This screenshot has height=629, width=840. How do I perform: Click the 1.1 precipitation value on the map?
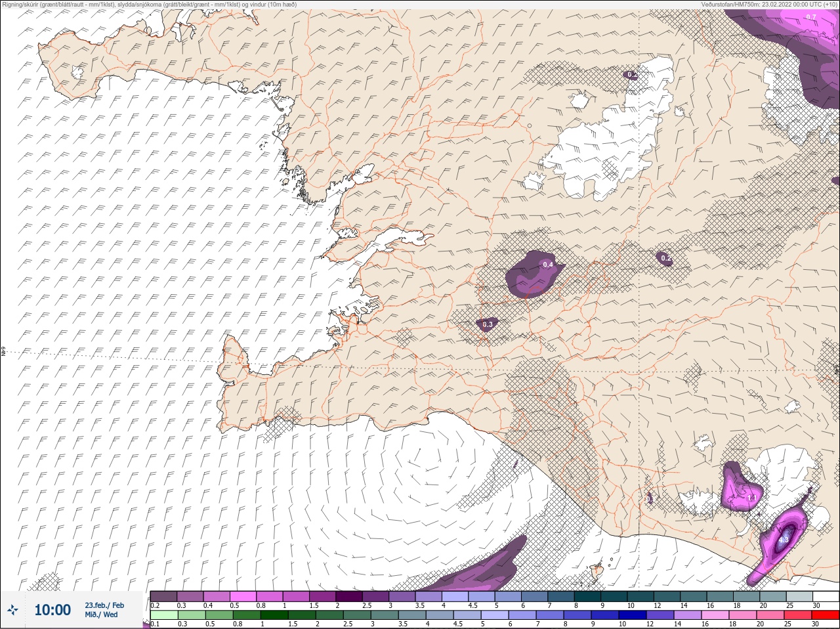[752, 498]
